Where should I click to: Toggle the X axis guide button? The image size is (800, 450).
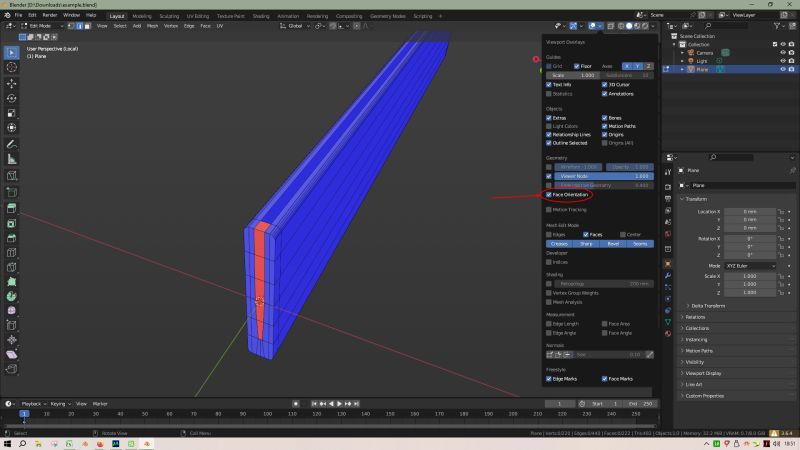click(x=627, y=66)
